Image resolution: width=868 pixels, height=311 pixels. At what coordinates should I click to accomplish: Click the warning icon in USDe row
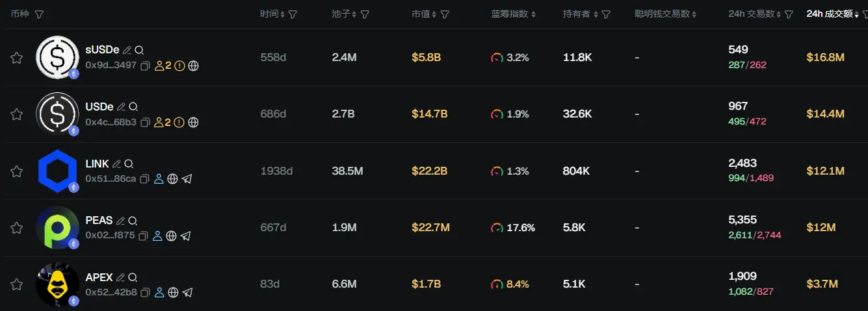point(179,122)
